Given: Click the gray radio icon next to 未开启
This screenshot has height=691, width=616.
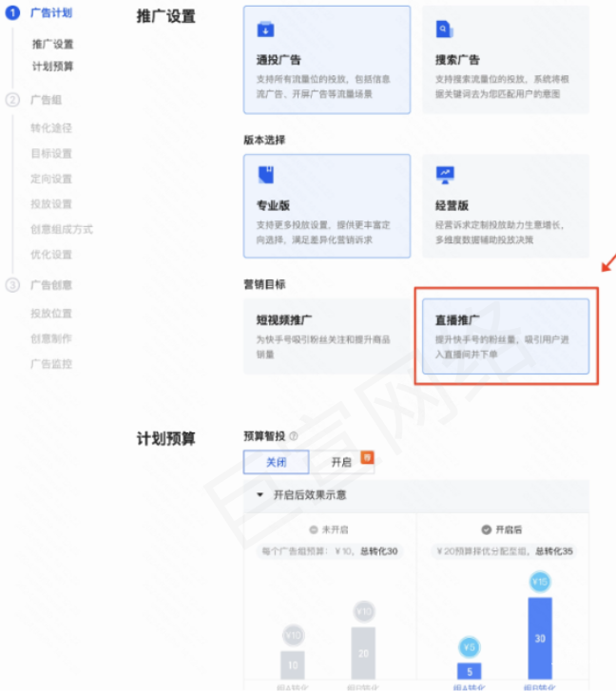Looking at the screenshot, I should click(314, 529).
